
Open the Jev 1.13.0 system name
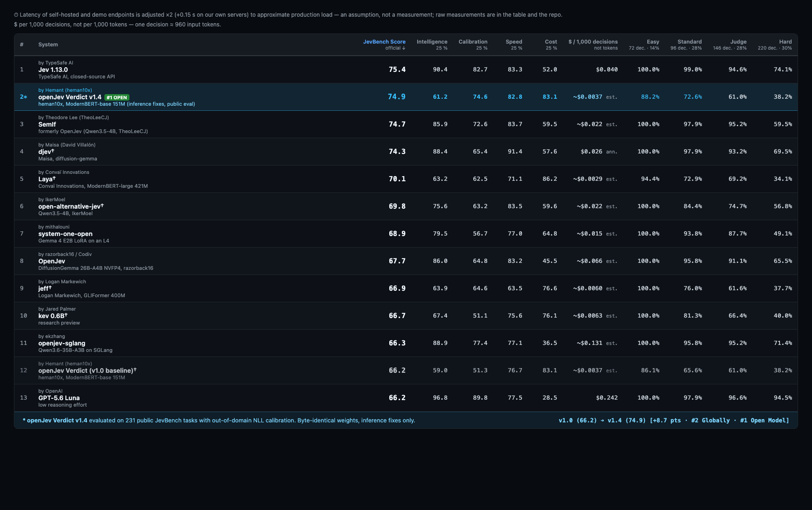[53, 70]
